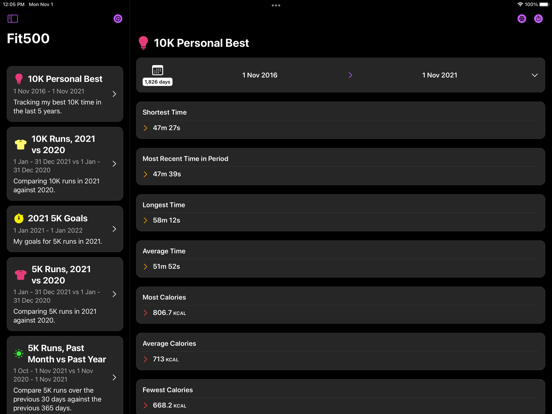Open 5K Runs Past Month vs Past Year chevron
Viewport: 552px width, 414px height.
tap(114, 377)
